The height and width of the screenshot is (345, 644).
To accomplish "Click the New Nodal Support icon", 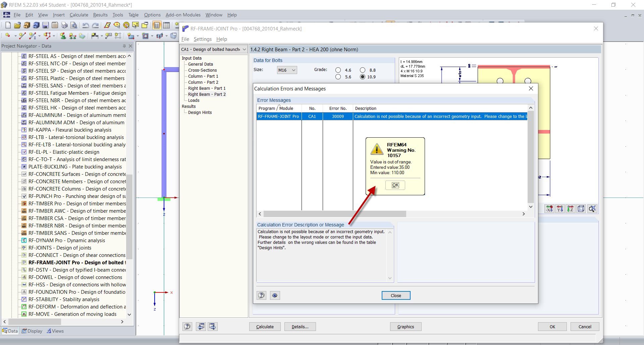I will click(x=63, y=36).
